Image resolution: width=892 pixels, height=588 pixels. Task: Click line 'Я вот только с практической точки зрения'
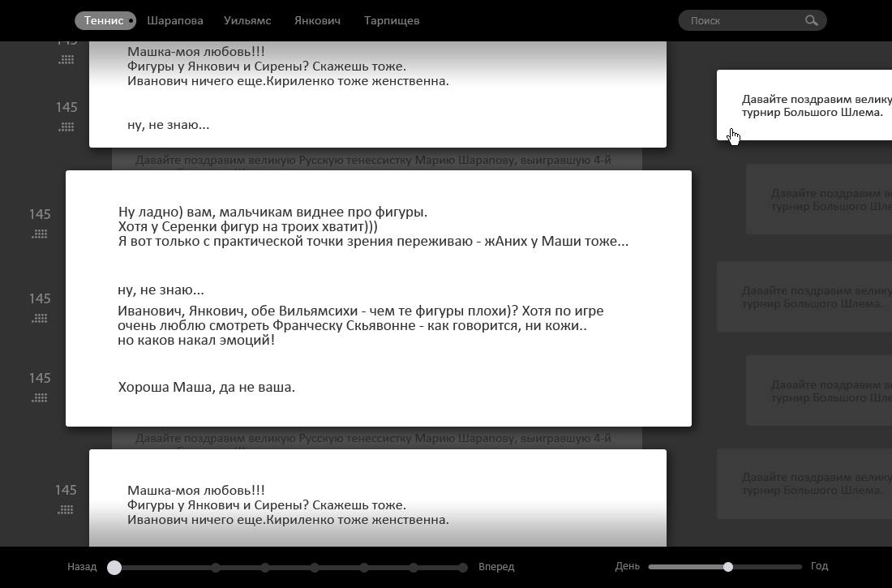(373, 242)
